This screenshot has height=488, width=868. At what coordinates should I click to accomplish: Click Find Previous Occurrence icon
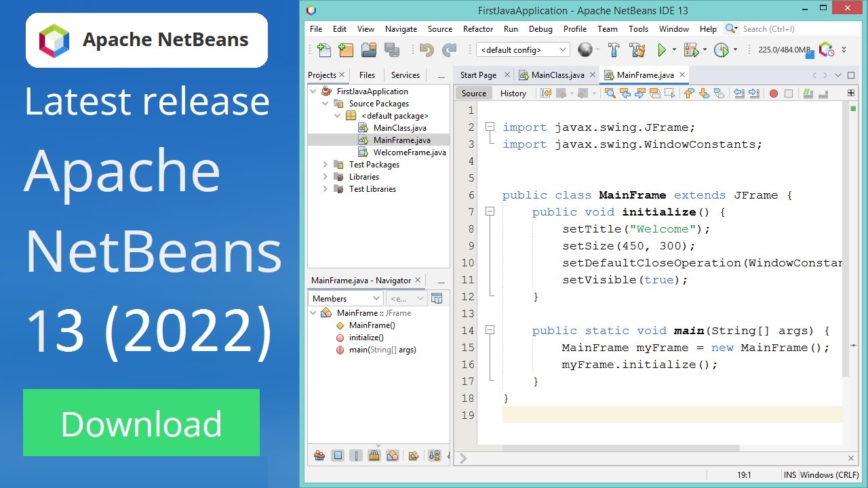point(625,94)
